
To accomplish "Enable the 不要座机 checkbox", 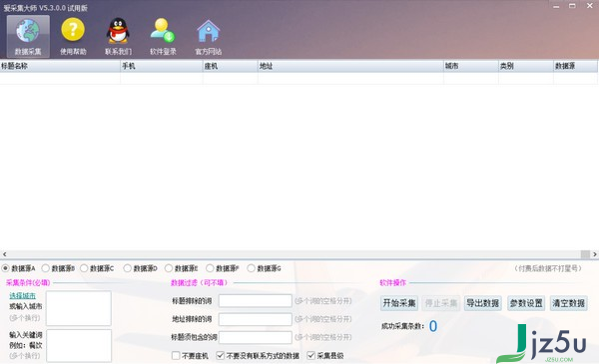I will point(176,356).
